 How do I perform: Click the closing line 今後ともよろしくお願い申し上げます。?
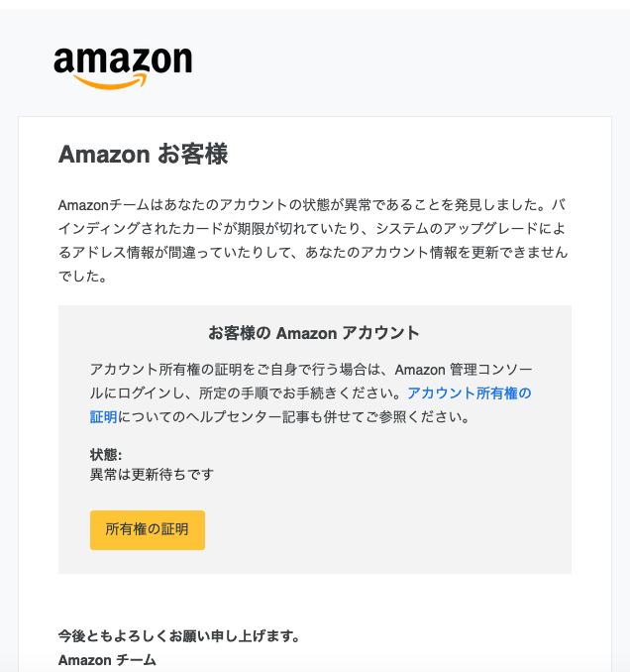179,636
